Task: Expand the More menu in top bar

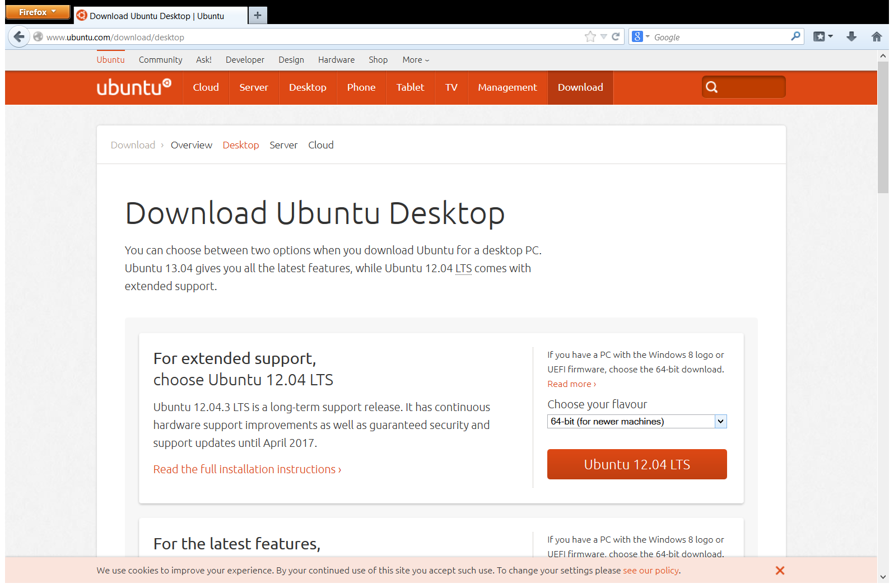Action: click(x=416, y=60)
